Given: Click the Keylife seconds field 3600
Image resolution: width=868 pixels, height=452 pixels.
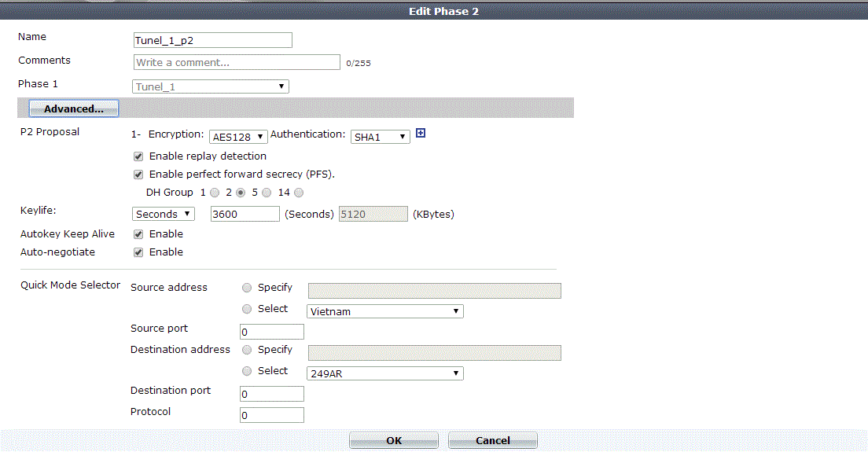Looking at the screenshot, I should pos(245,214).
